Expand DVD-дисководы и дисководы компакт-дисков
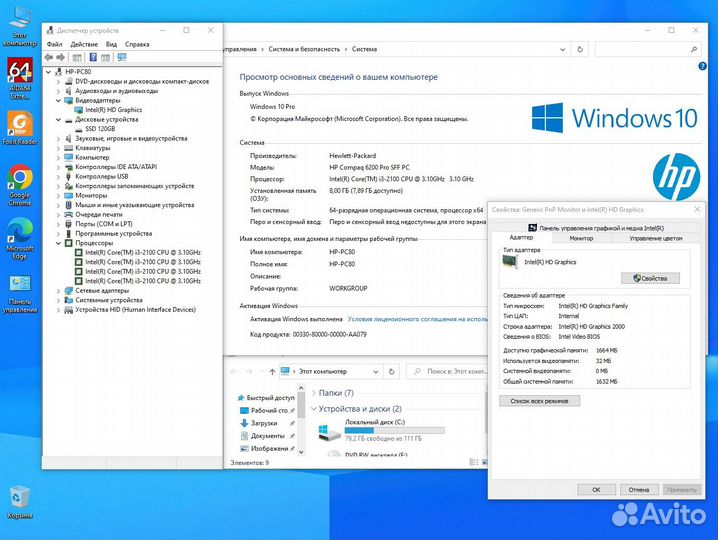The image size is (718, 540). 58,82
